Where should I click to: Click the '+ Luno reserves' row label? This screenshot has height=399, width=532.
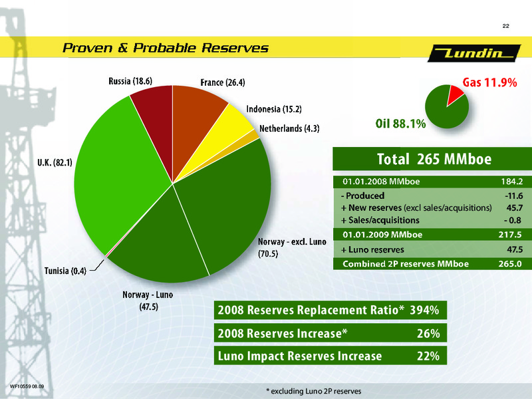click(x=372, y=250)
